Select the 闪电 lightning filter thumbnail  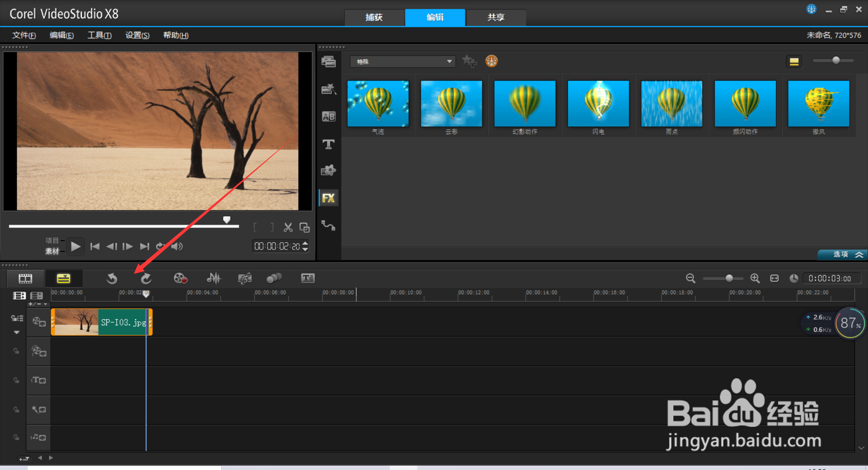[598, 103]
